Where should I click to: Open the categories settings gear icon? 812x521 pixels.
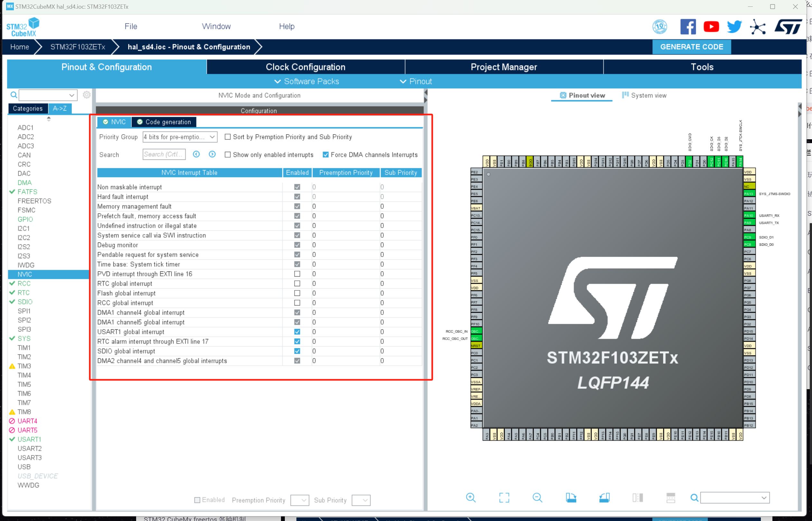[x=87, y=95]
